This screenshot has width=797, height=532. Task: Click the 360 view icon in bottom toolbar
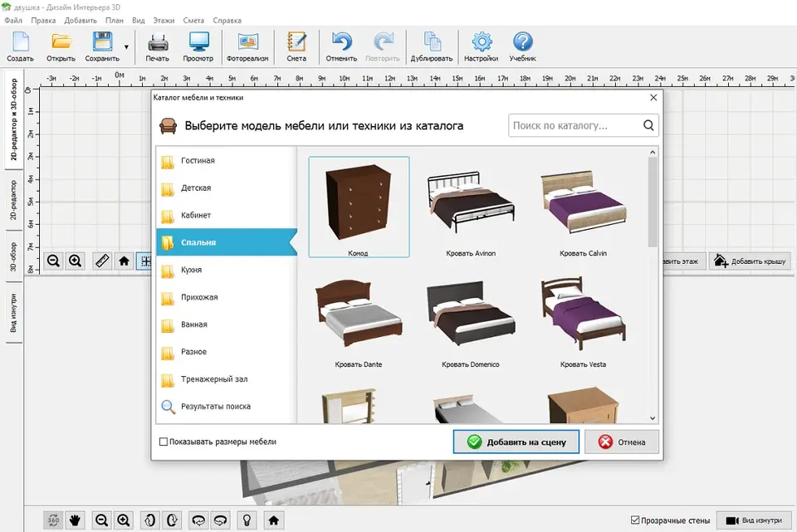53,520
